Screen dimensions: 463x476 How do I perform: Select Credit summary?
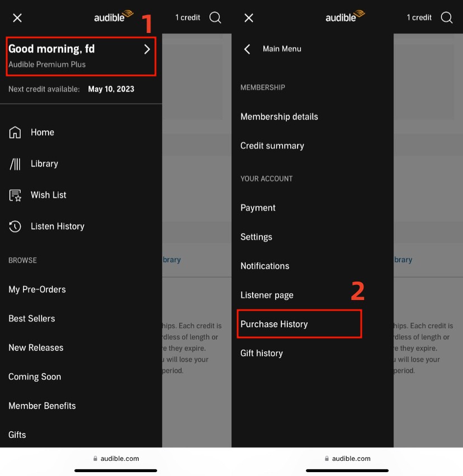272,146
